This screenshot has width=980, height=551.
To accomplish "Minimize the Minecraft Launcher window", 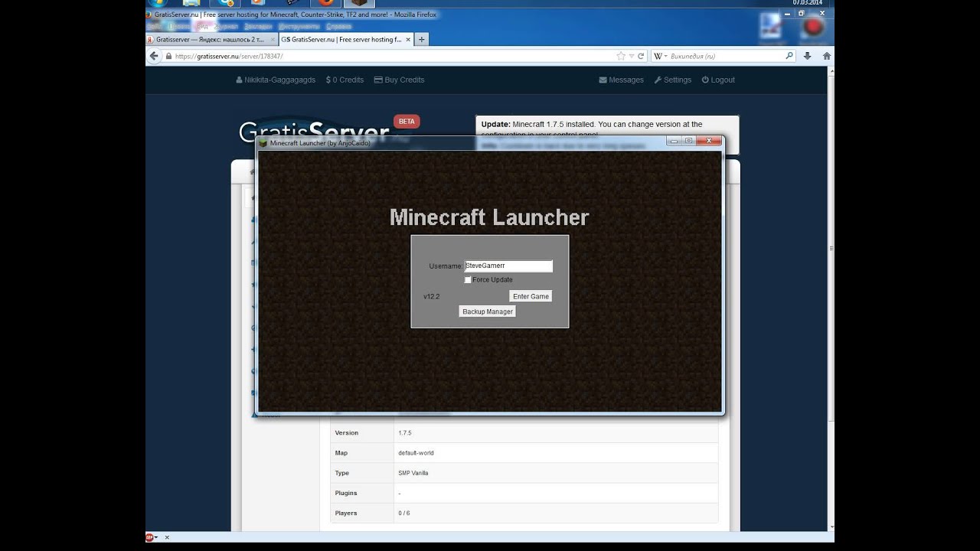I will tap(674, 141).
